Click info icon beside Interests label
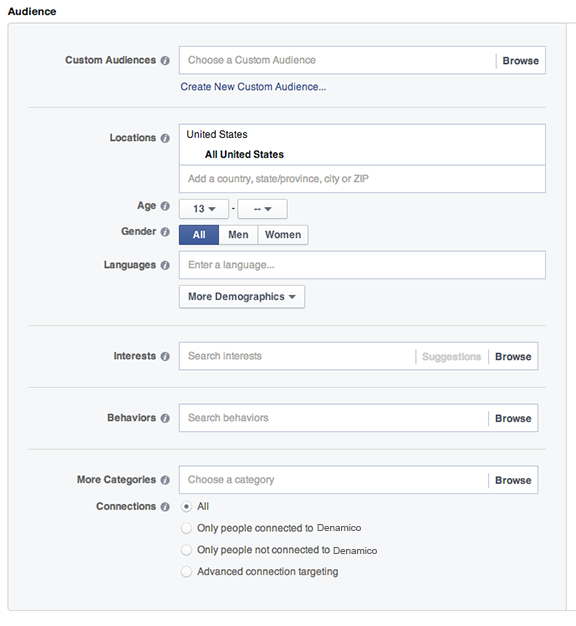The height and width of the screenshot is (626, 576). (x=165, y=356)
